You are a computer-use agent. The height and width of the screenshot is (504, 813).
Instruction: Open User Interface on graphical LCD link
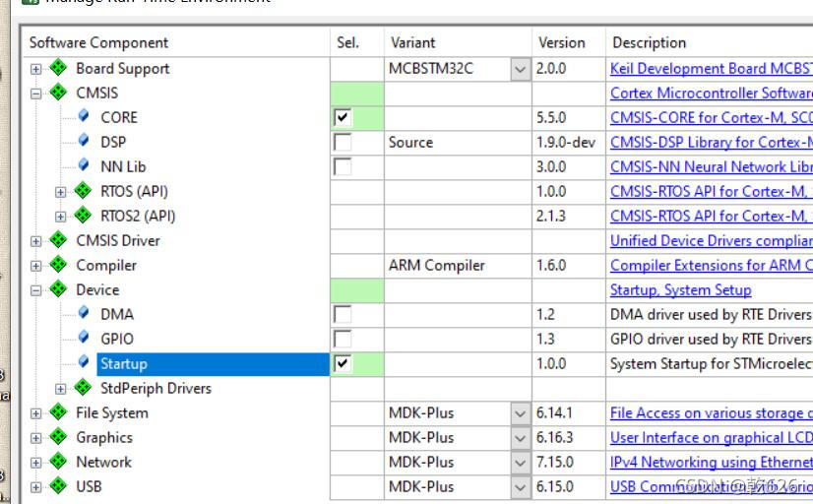(712, 438)
